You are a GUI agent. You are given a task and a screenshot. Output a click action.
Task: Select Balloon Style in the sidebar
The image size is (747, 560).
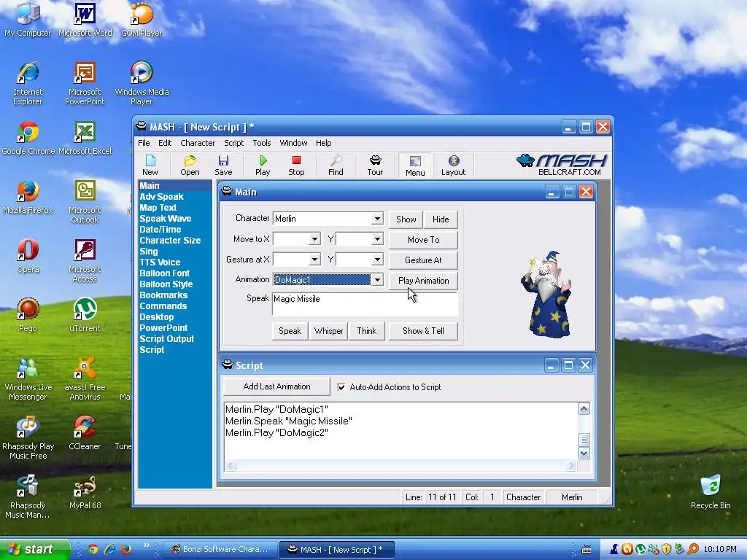click(166, 284)
